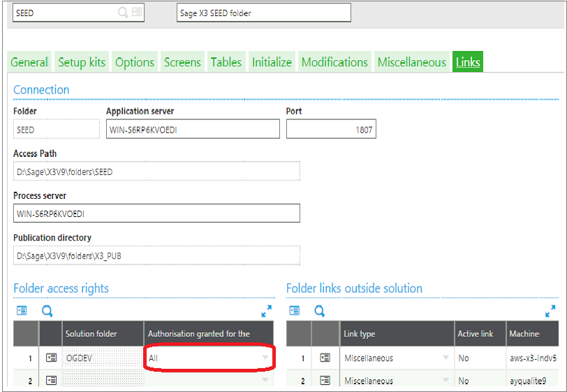Select row number 1 in access rights grid

26,358
